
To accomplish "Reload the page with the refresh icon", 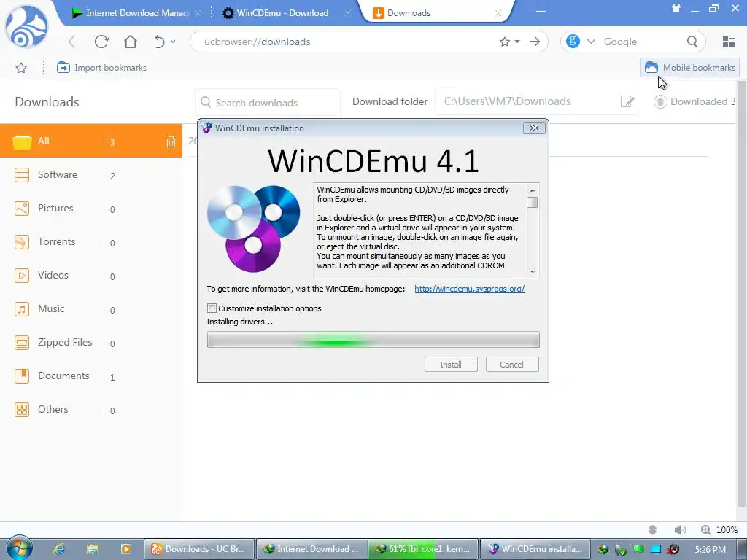I will pos(101,42).
